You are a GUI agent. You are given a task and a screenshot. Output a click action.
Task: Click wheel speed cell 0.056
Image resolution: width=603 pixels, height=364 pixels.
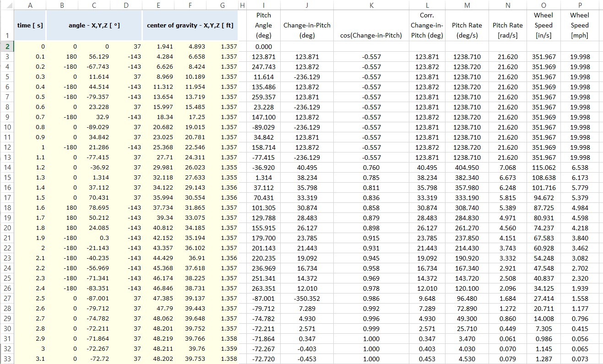[579, 339]
